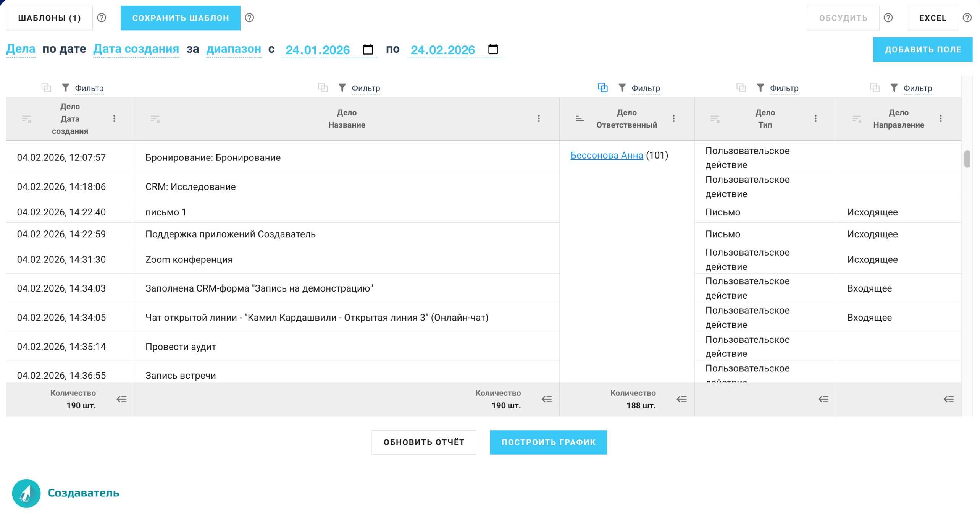Open Дата создания date field dropdown

136,49
